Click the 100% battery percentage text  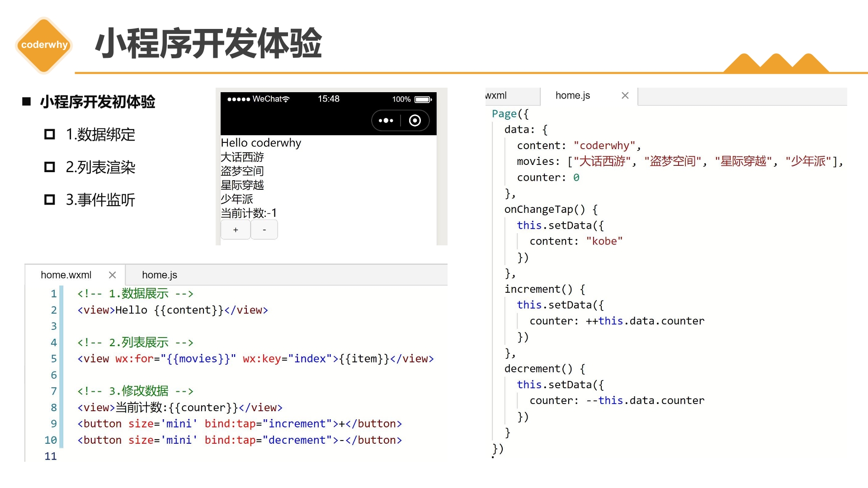[x=401, y=99]
